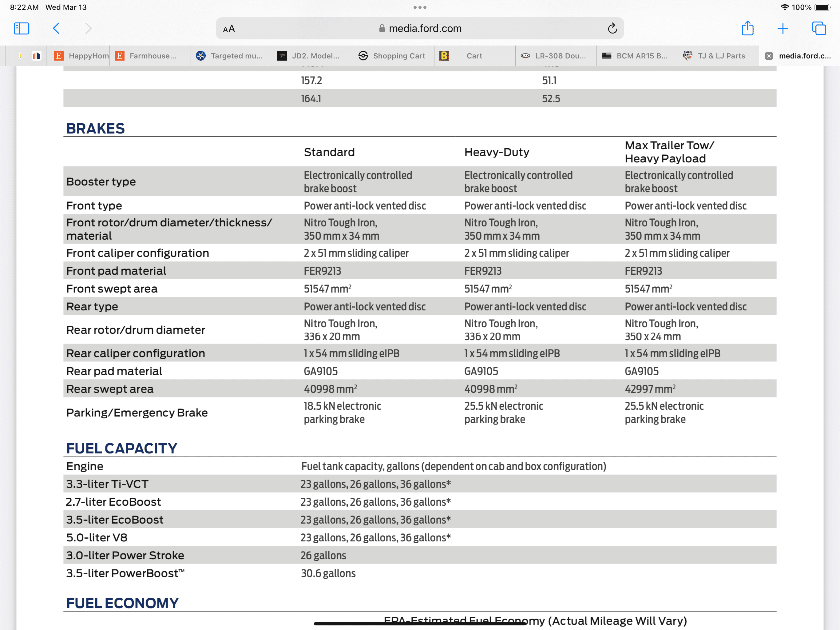Select the Rear caliper configuration label

(x=136, y=353)
